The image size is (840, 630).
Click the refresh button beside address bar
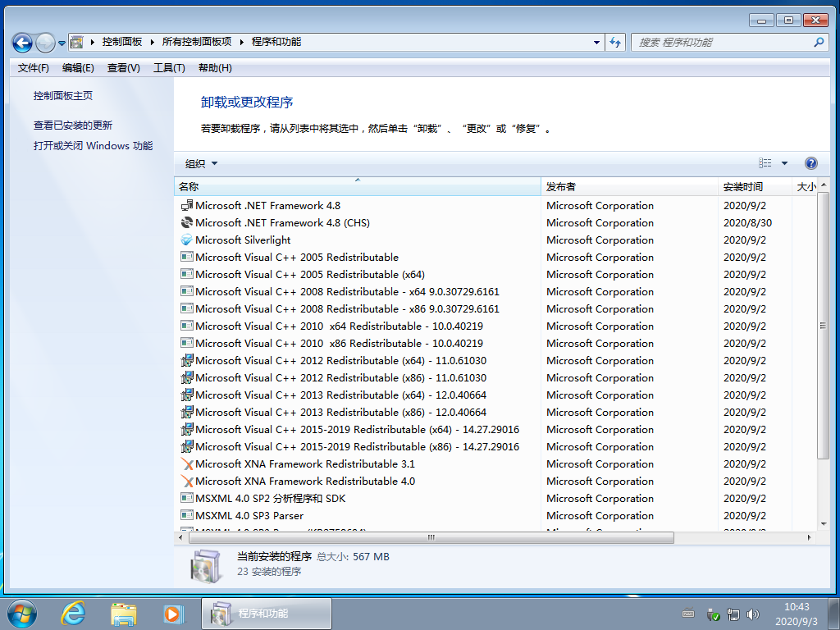tap(616, 42)
